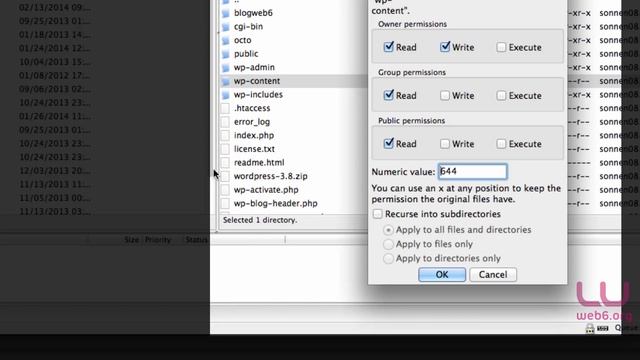640x360 pixels.
Task: Select wp-content folder name
Action: [x=257, y=81]
